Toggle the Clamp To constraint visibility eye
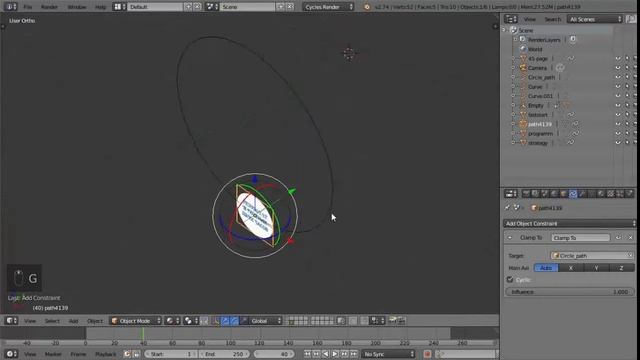640x360 pixels. tap(618, 238)
